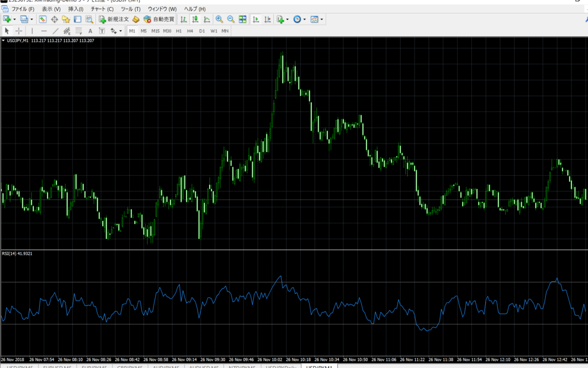This screenshot has height=368, width=588.
Task: Switch to the EURUSD,M5 chart tab
Action: pos(57,366)
